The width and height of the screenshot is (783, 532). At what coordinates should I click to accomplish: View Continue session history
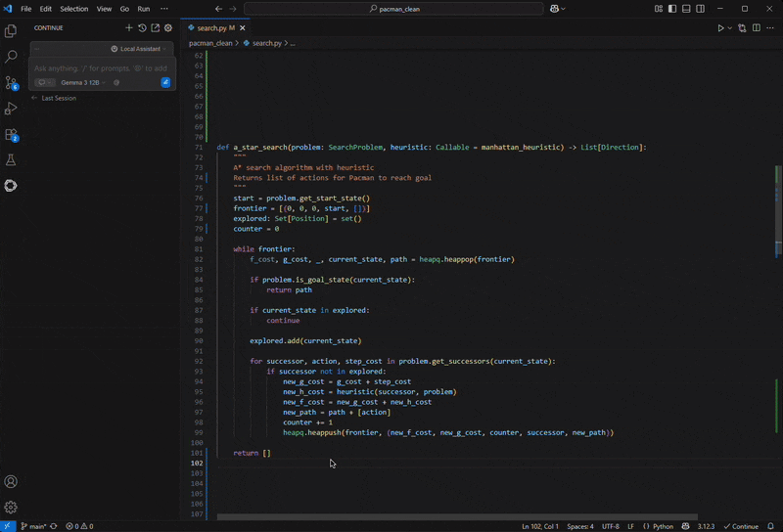tap(142, 28)
